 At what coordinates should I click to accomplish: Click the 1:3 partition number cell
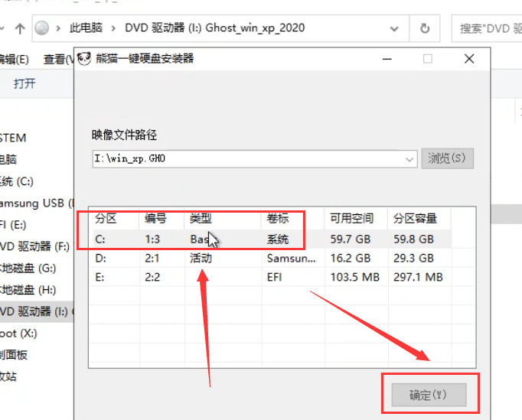tap(152, 239)
